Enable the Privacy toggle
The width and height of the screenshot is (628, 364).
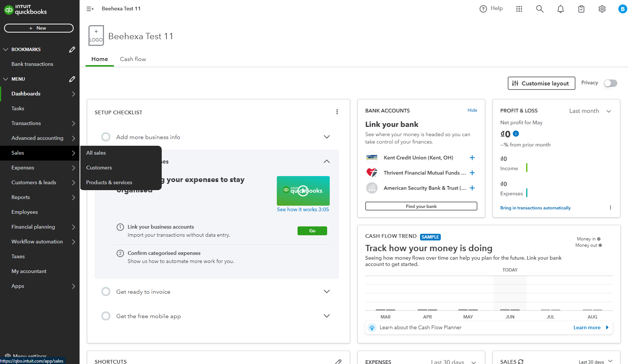coord(610,83)
